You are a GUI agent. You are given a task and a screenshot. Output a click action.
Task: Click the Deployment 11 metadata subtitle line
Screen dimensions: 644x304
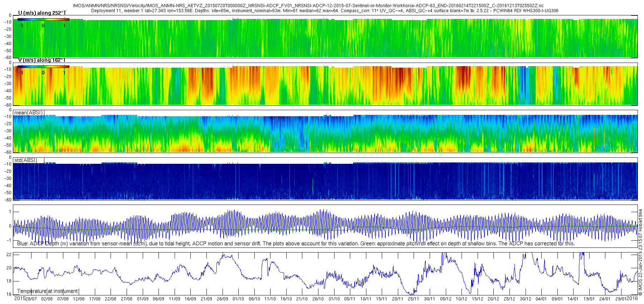coord(325,11)
